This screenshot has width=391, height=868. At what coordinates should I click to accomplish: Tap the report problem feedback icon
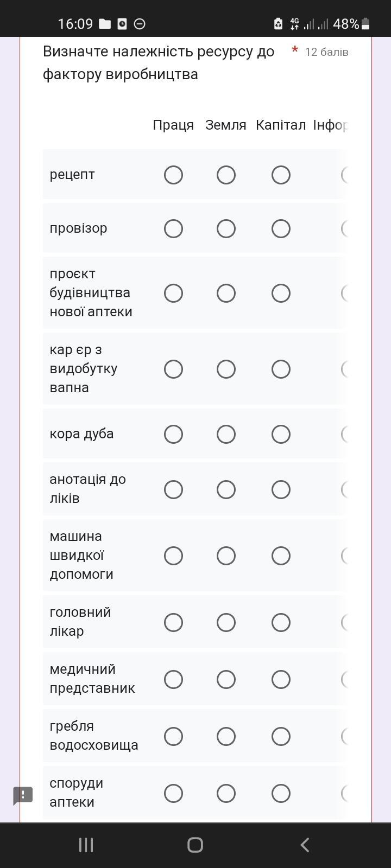click(23, 796)
